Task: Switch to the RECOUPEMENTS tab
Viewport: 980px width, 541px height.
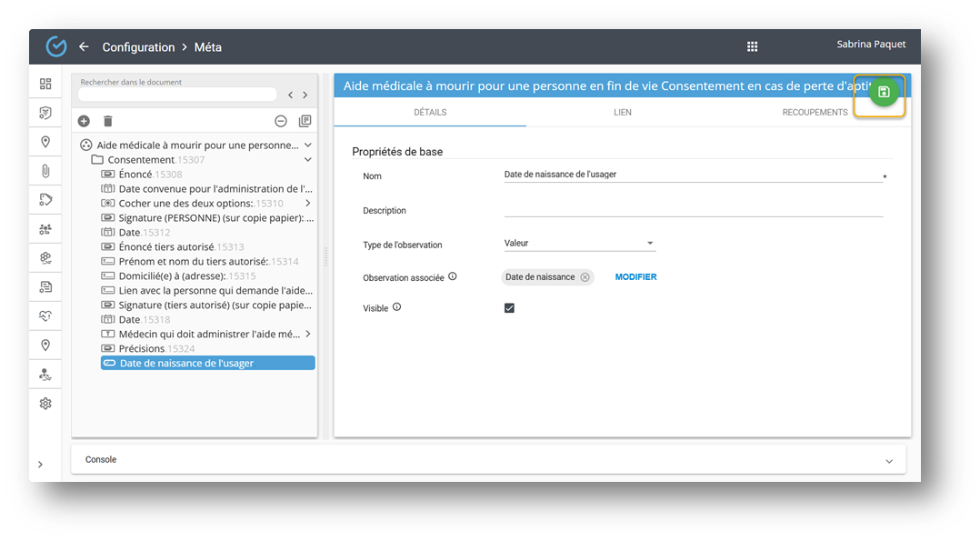Action: [815, 113]
